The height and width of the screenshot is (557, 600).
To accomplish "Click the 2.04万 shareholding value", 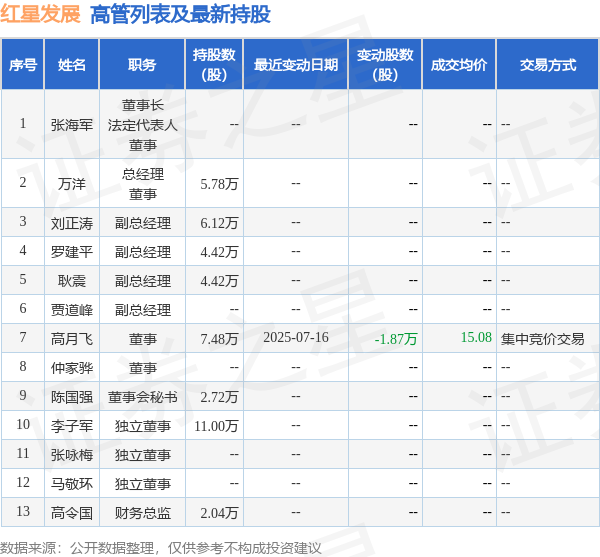I will pos(219,513).
